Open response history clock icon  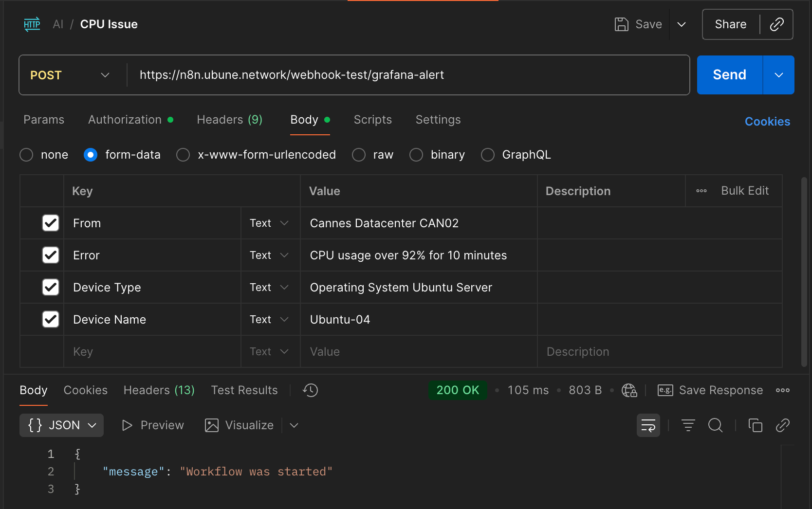pos(310,390)
